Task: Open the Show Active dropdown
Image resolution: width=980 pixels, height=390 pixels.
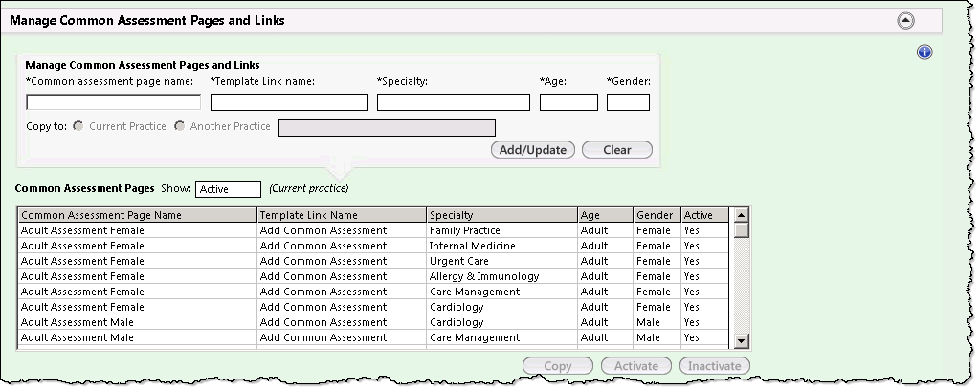Action: [x=228, y=189]
